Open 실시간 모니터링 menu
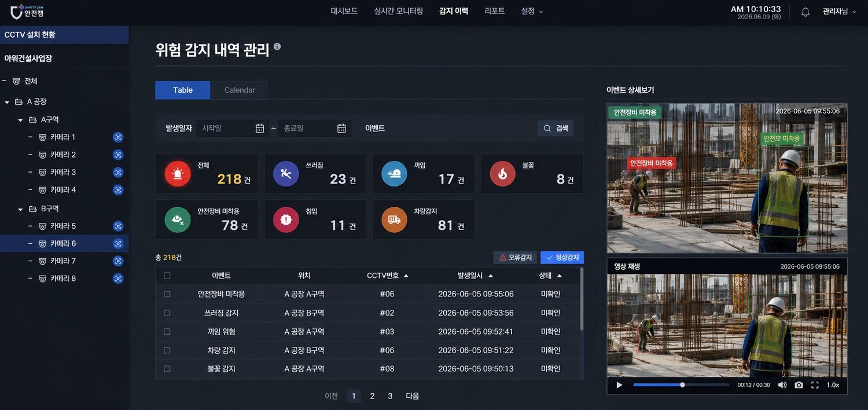Image resolution: width=868 pixels, height=410 pixels. [398, 11]
